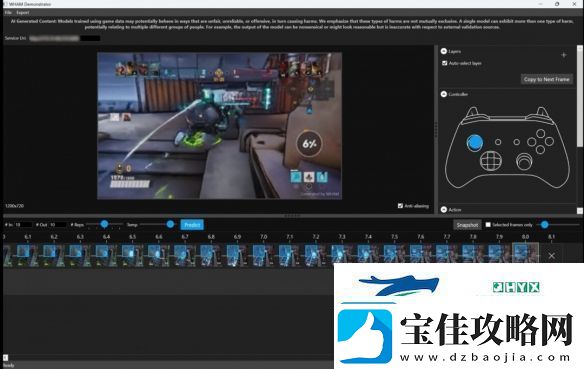Click the right thumbstick on the controller

(x=524, y=162)
